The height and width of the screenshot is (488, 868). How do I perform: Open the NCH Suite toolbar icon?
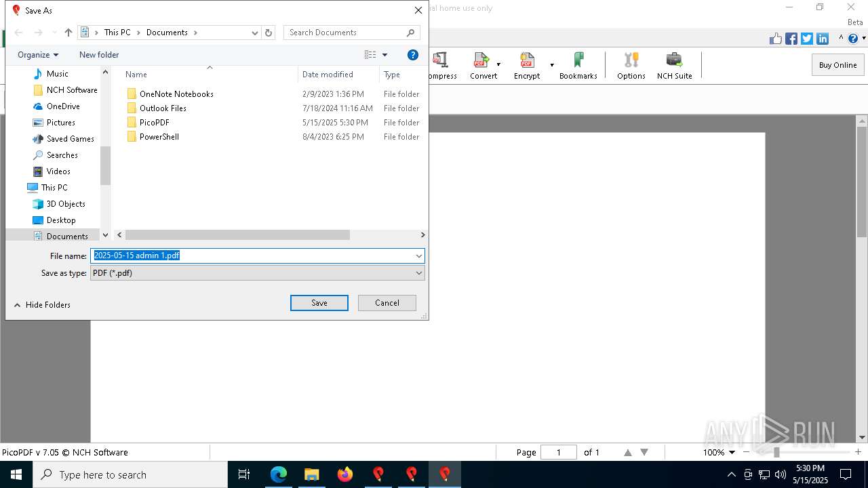point(675,65)
